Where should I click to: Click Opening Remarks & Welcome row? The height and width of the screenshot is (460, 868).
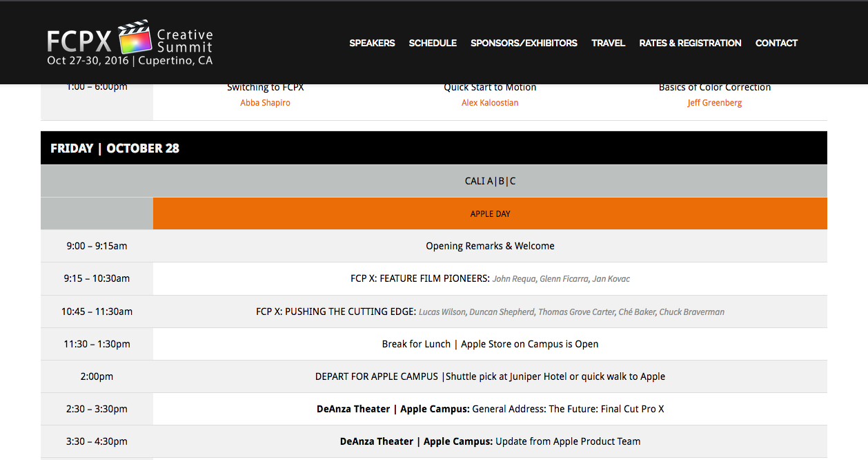click(490, 246)
